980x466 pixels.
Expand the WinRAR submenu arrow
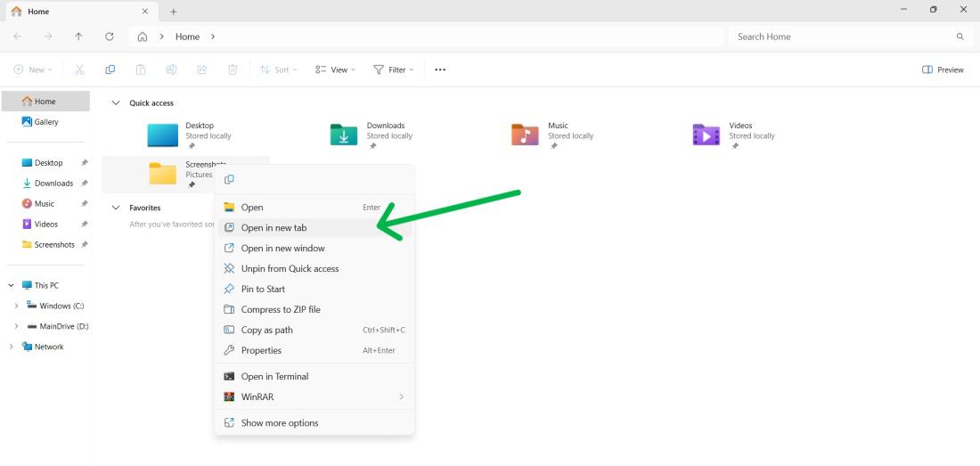pos(401,397)
